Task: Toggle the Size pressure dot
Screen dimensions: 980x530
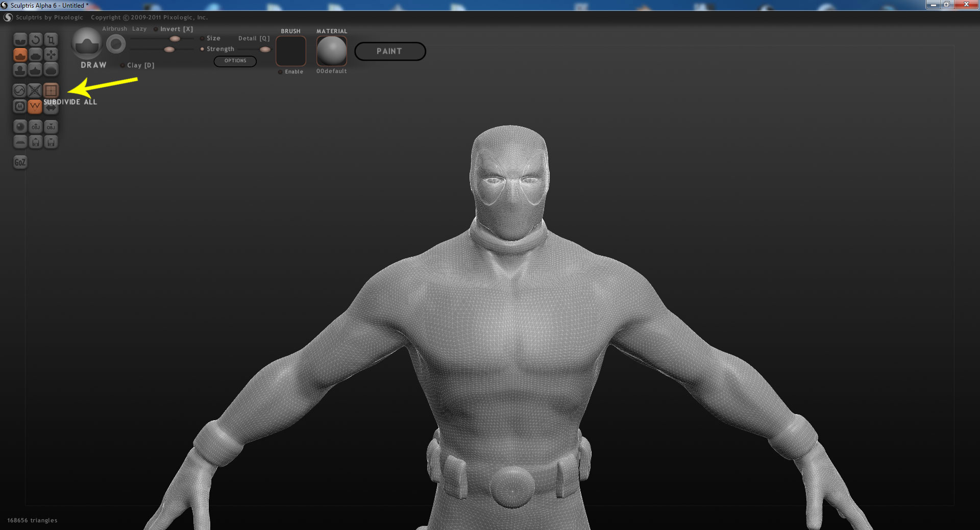Action: [x=202, y=38]
